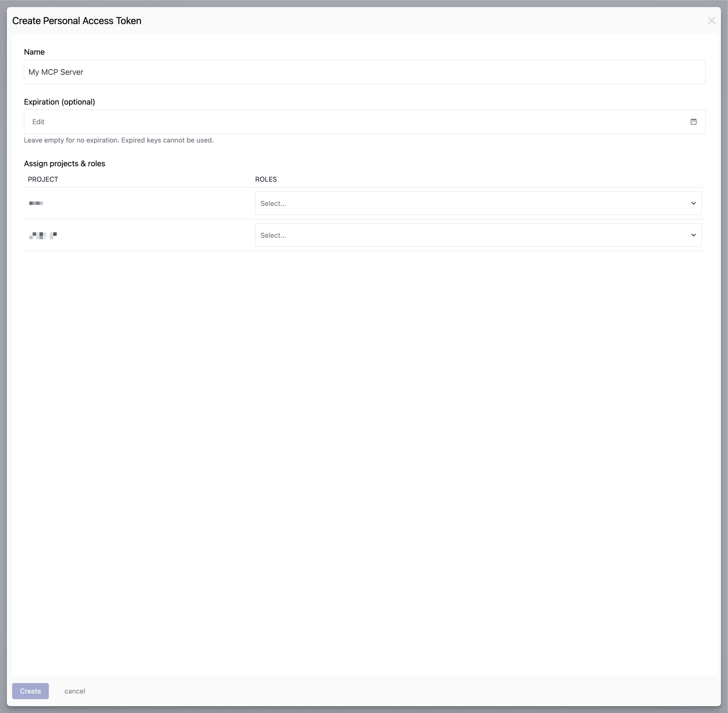This screenshot has height=713, width=728.
Task: Click the PROJECT column header
Action: [x=43, y=179]
